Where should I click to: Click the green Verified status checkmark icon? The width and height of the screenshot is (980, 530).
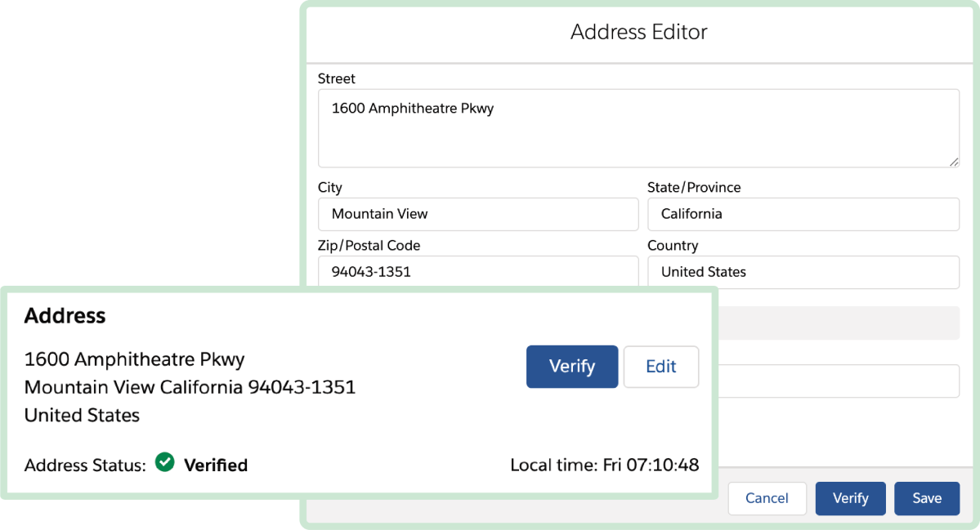coord(164,462)
